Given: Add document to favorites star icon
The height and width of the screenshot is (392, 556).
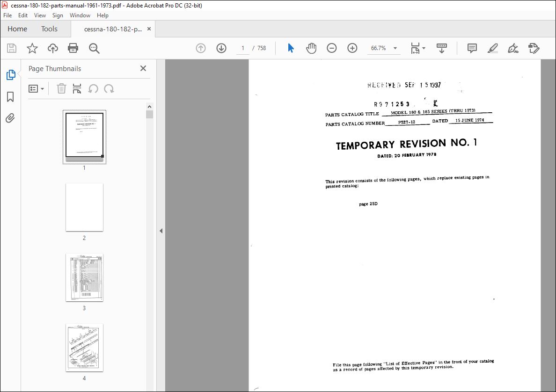Looking at the screenshot, I should coord(32,48).
